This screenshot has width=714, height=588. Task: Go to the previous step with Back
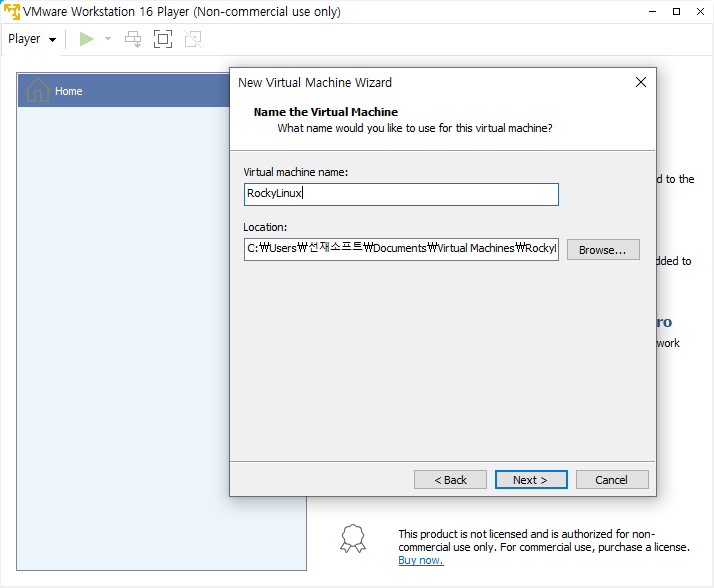pos(450,480)
